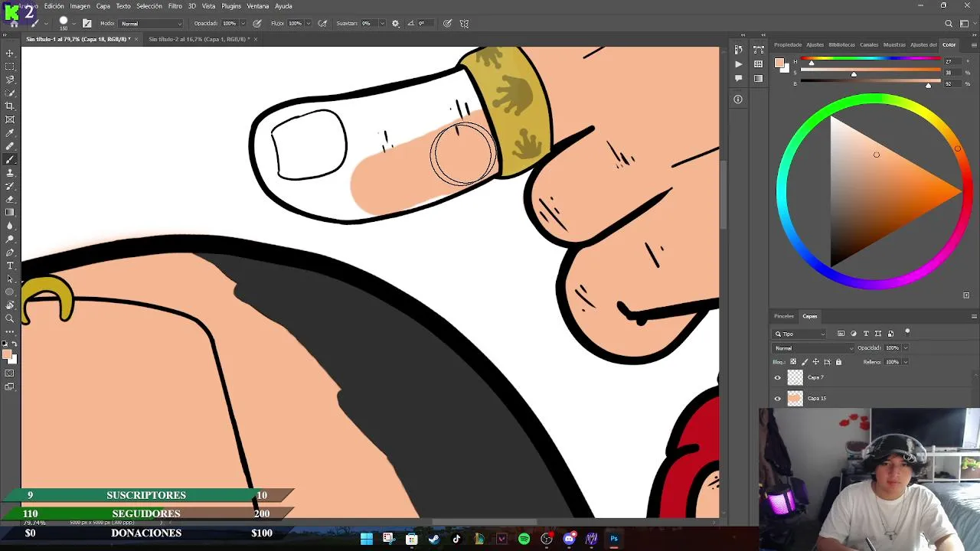Screen dimensions: 980x551
Task: Click the hue H slider bar
Action: pyautogui.click(x=871, y=59)
